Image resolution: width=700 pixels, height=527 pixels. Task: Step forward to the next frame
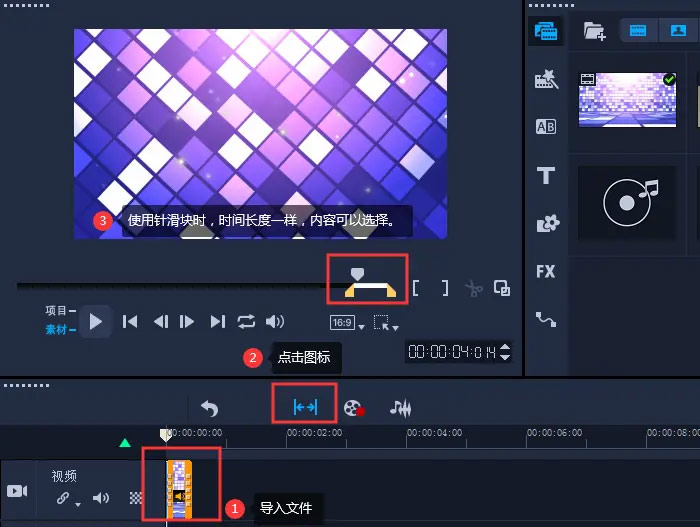[187, 322]
